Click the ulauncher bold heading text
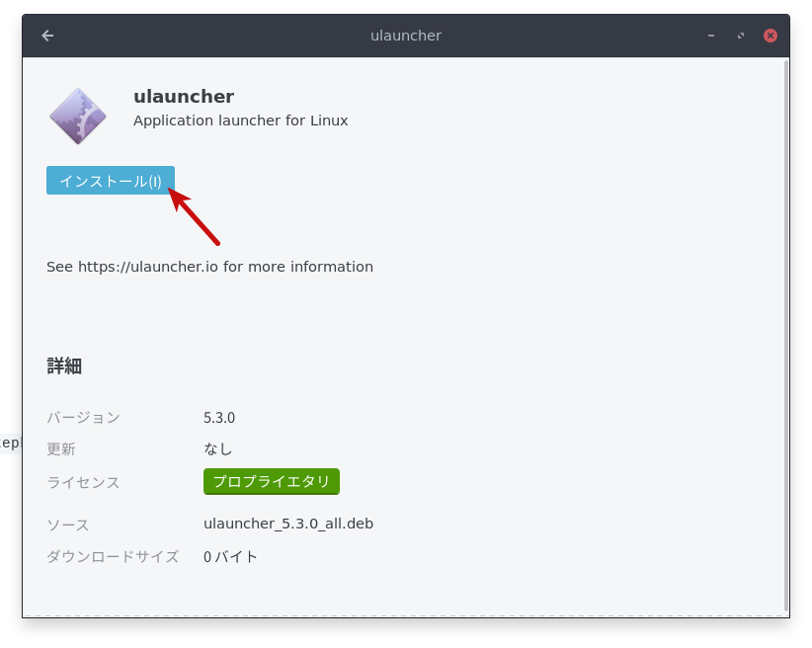Screen dimensions: 812x648 point(184,96)
